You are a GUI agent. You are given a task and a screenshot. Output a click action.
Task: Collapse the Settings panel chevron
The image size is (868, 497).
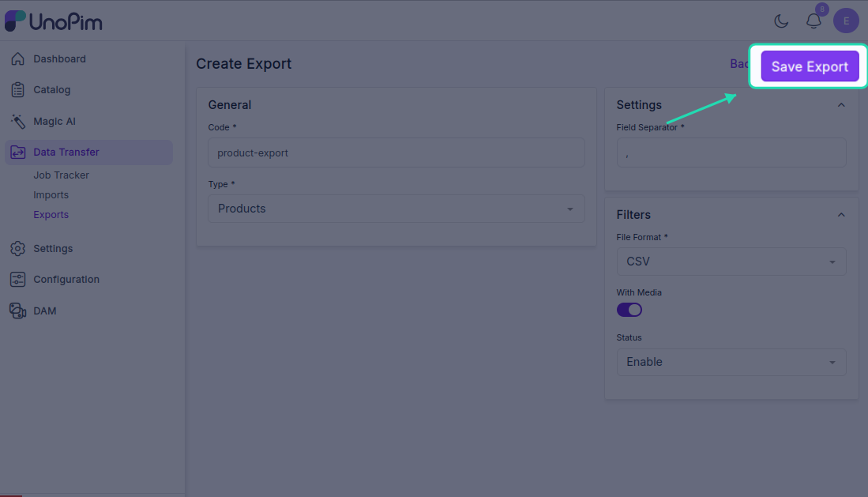(841, 105)
